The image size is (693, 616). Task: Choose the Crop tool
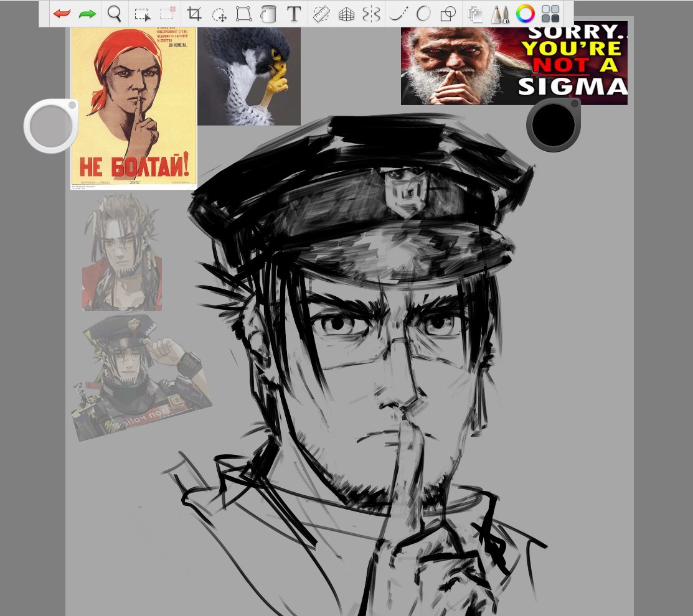point(194,14)
